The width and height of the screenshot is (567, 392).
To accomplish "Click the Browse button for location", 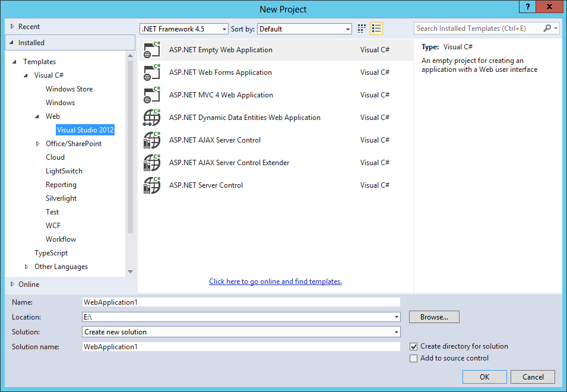I will pyautogui.click(x=433, y=317).
